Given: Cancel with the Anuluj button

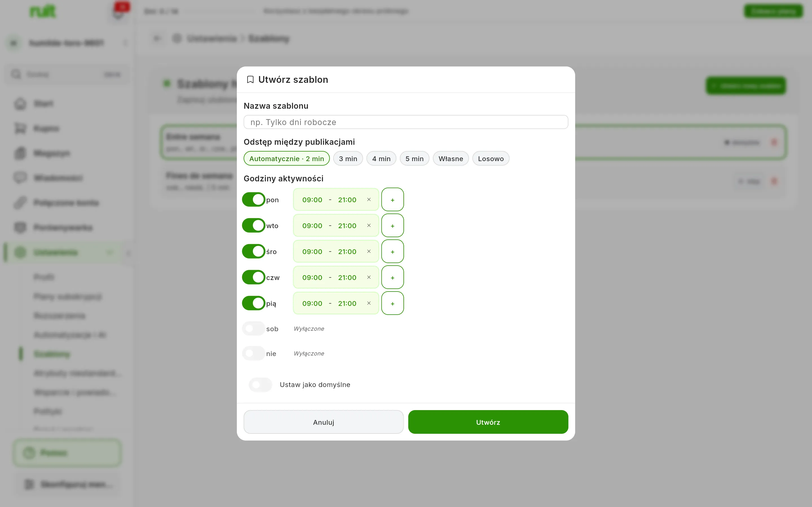Looking at the screenshot, I should [323, 422].
